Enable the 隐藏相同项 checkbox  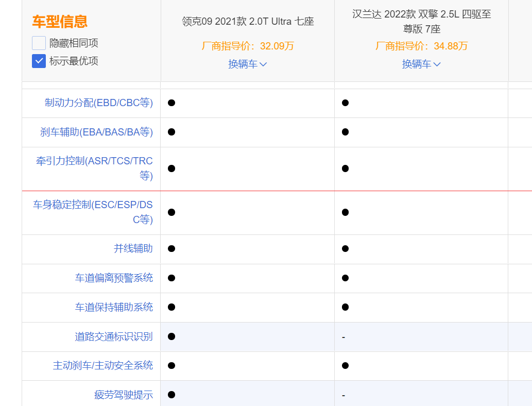tap(39, 43)
